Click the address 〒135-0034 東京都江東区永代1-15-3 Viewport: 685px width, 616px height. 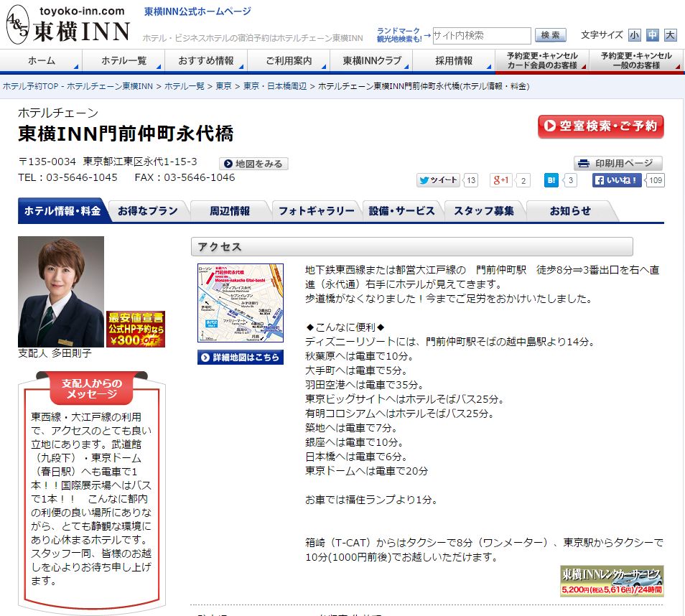[108, 162]
